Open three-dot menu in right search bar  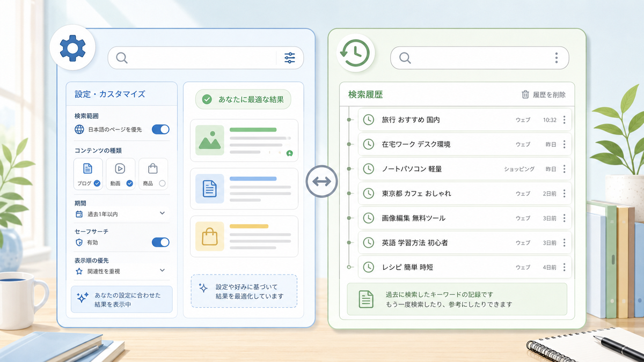coord(557,57)
